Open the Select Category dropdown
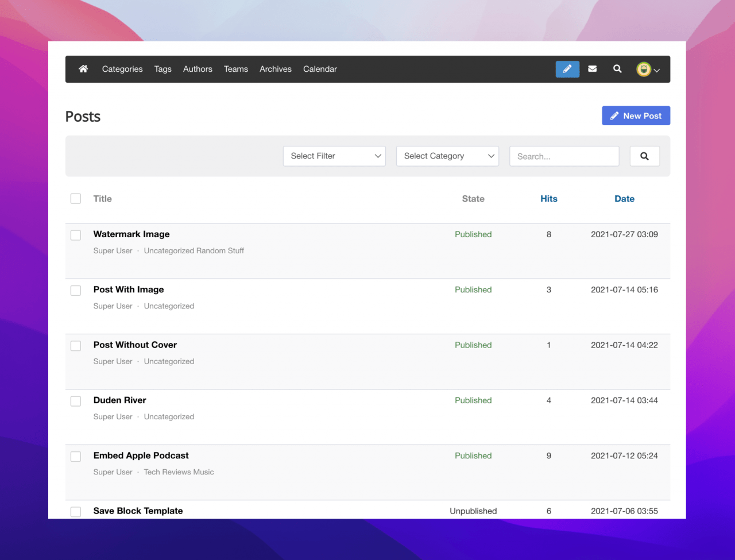Image resolution: width=735 pixels, height=560 pixels. tap(447, 156)
